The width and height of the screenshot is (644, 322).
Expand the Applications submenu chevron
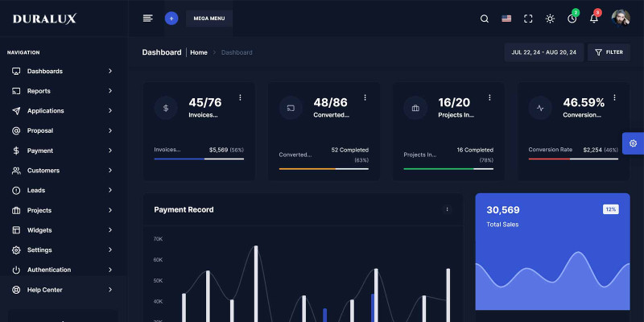point(110,111)
